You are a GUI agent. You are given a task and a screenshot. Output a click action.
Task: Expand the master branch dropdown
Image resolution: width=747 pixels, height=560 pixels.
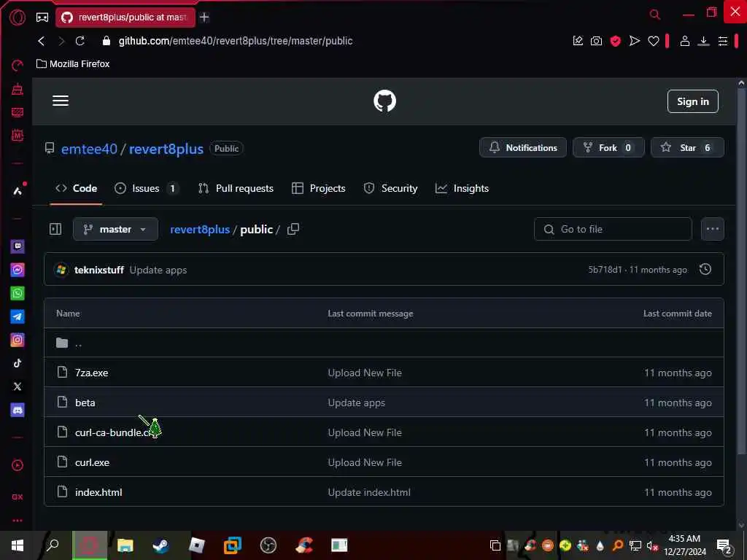115,229
